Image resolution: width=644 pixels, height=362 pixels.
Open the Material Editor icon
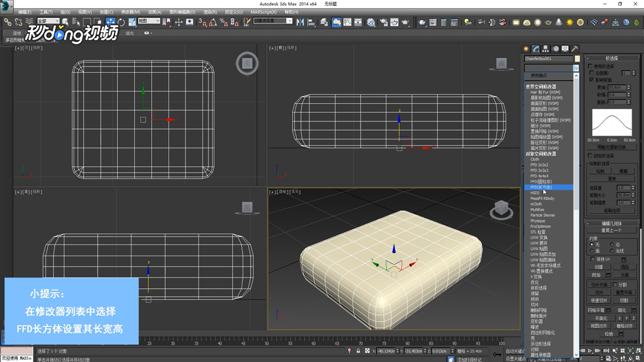tap(371, 22)
